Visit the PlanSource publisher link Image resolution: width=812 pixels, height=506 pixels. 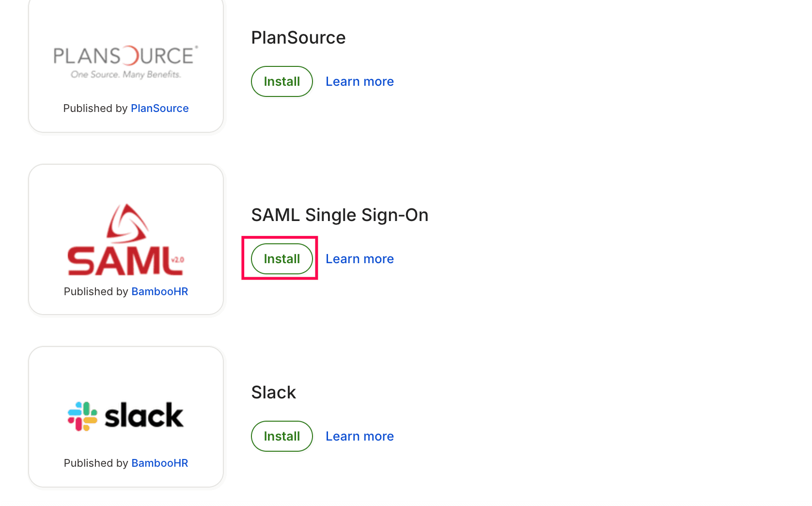pos(159,108)
